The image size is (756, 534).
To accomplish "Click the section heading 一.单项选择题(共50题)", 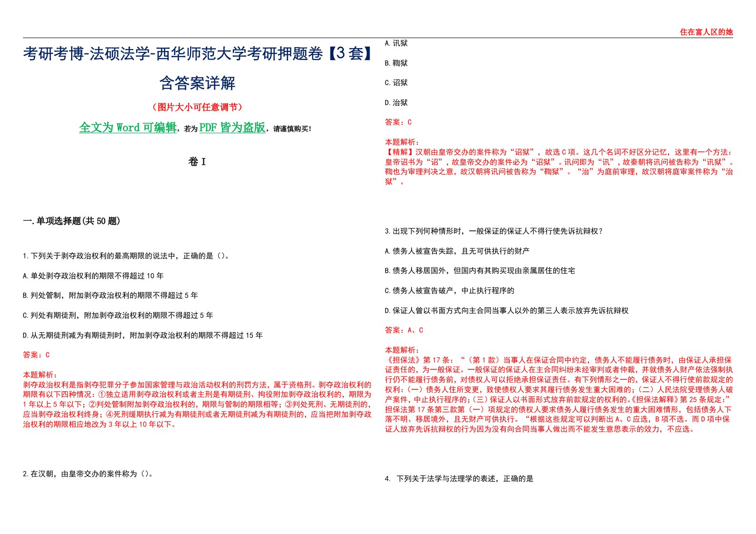I will click(x=71, y=221).
